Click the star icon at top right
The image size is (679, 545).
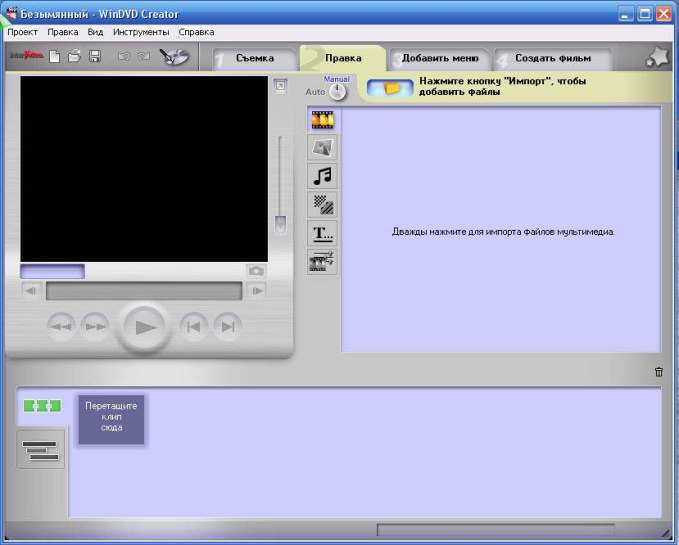(657, 58)
